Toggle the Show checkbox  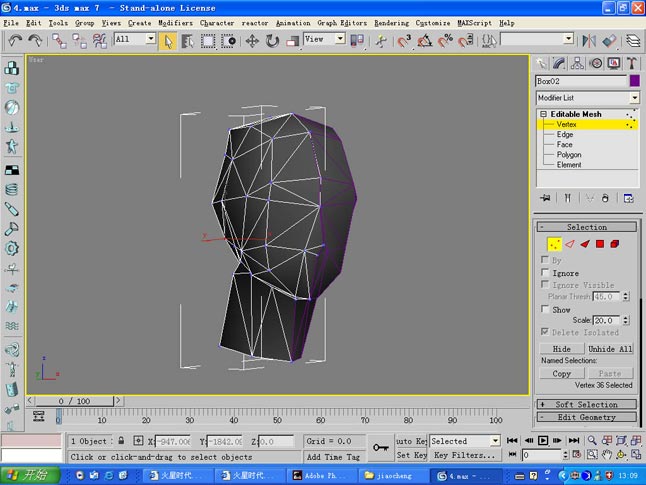click(545, 309)
